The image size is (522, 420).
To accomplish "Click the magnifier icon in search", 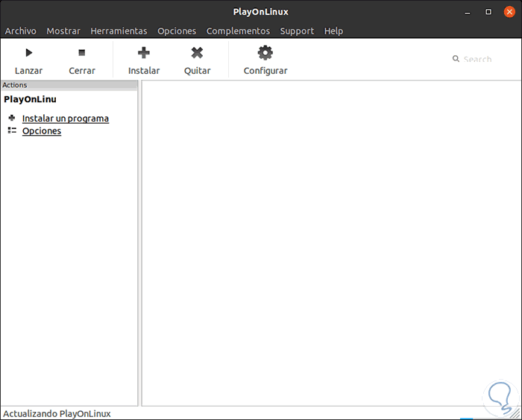I will coord(456,59).
